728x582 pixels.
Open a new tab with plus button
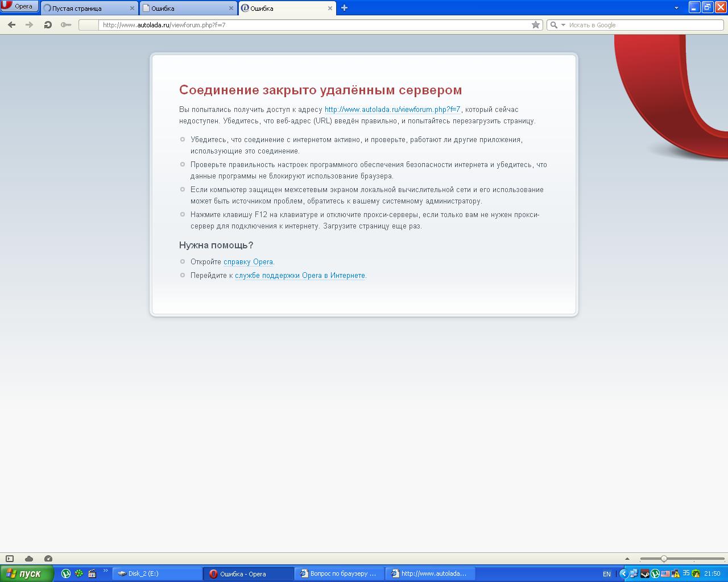(344, 8)
